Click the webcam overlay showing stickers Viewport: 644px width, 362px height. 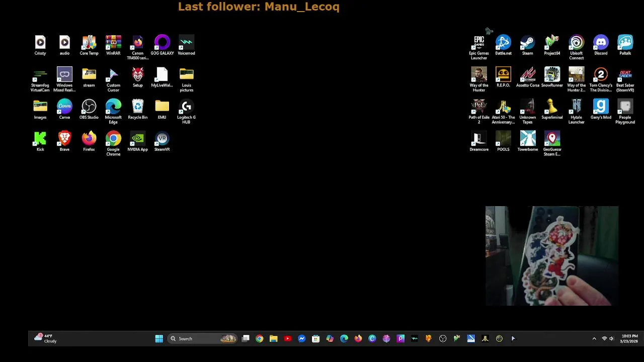[x=552, y=256]
